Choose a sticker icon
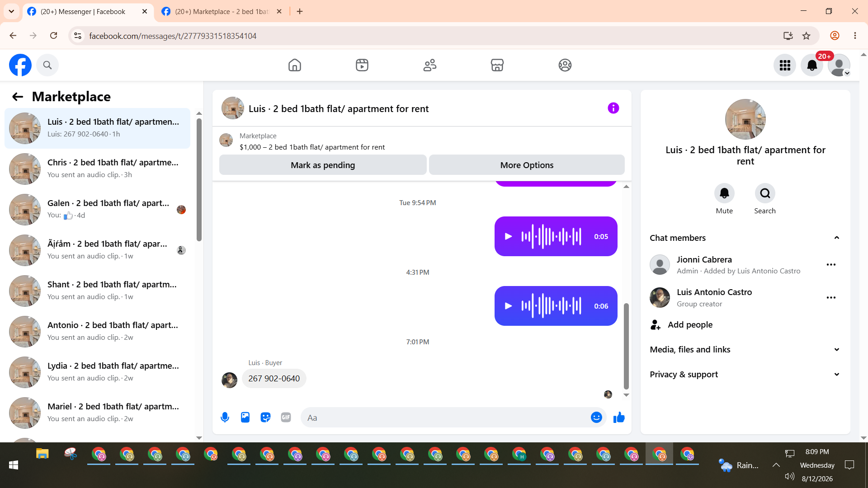This screenshot has width=868, height=488. pos(265,418)
